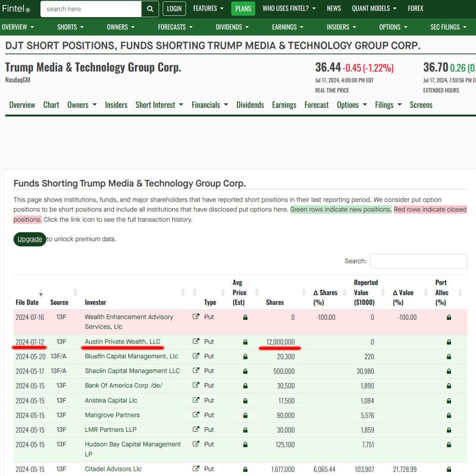The width and height of the screenshot is (476, 476).
Task: Expand the Short Interest submenu
Action: click(159, 105)
